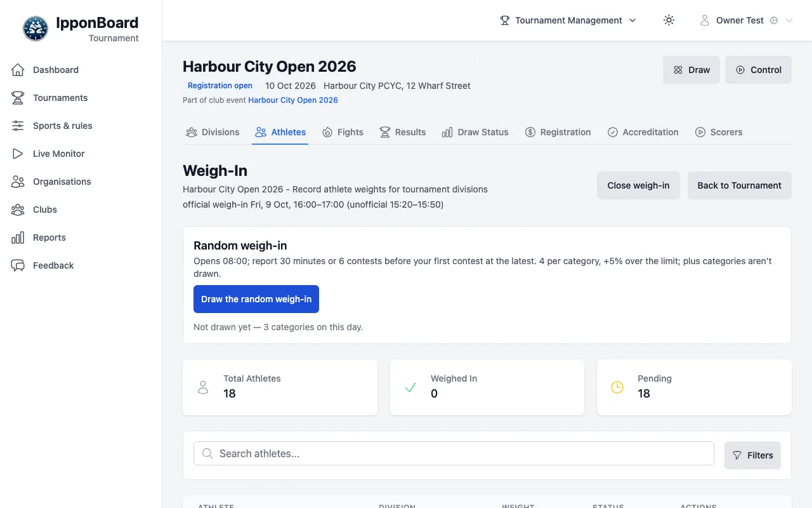This screenshot has width=812, height=508.
Task: Select the Athletes tab
Action: 280,132
